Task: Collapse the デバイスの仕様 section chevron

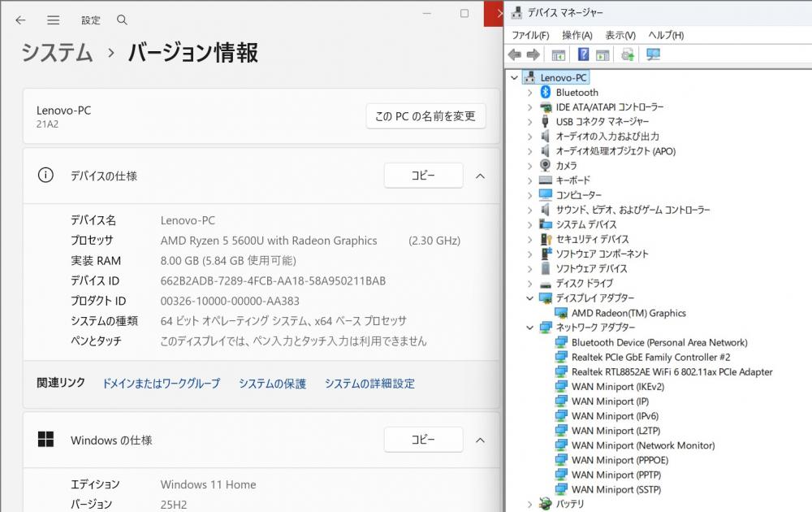Action: click(480, 176)
